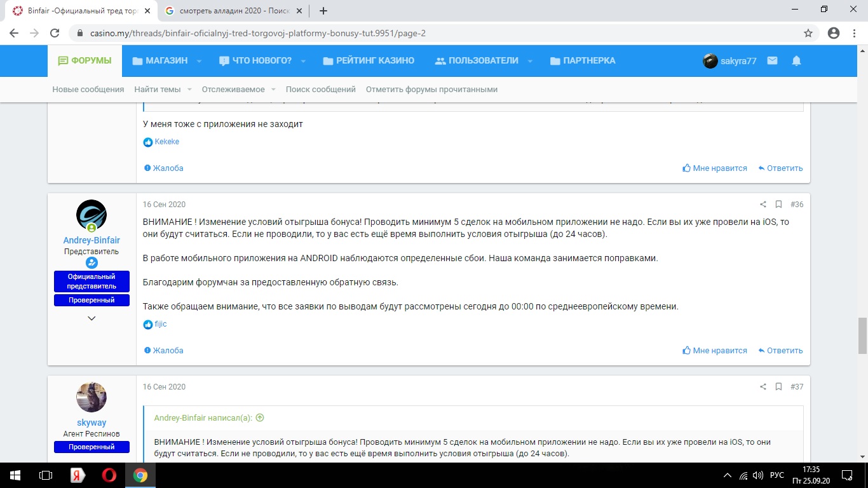Open the skyway avatar image
868x488 pixels.
pos(92,397)
